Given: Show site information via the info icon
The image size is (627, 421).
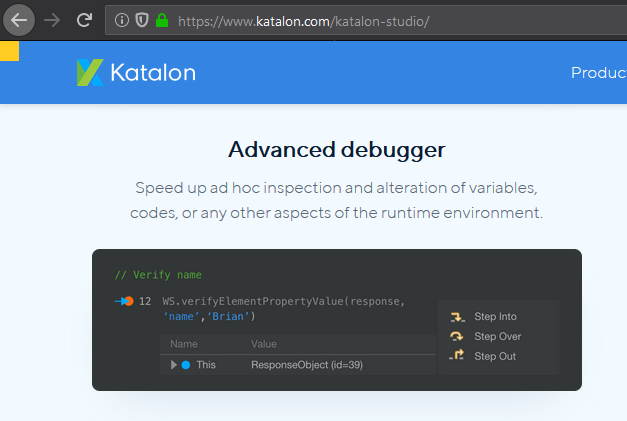Looking at the screenshot, I should 121,20.
